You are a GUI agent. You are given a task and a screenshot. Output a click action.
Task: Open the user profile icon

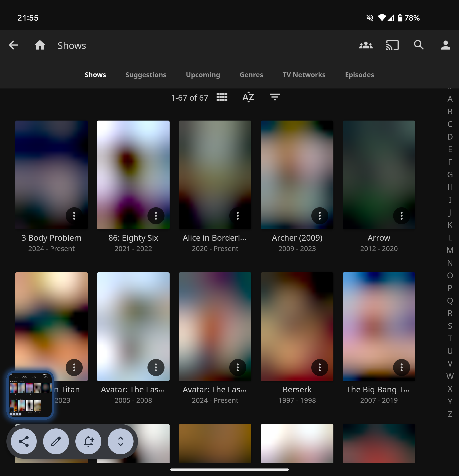pyautogui.click(x=446, y=45)
